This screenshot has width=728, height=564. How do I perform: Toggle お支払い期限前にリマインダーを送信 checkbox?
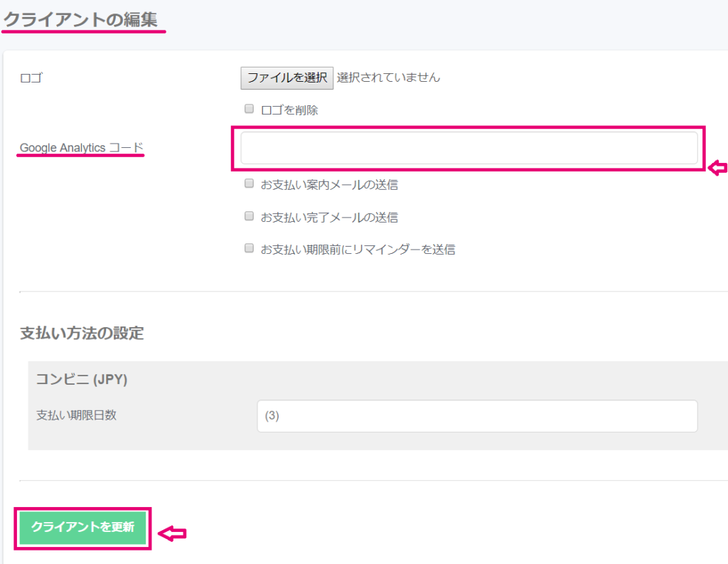(250, 248)
